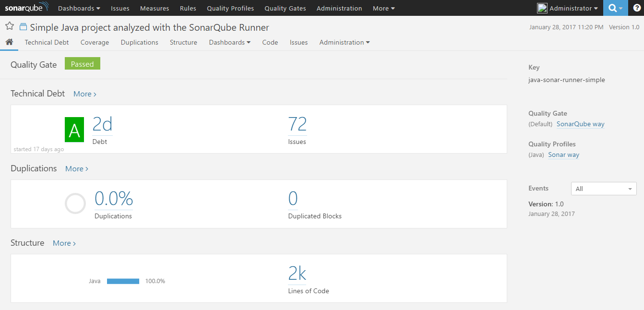Click the 100.0% Java percentage label
Screen dimensions: 644x310
pyautogui.click(x=155, y=281)
